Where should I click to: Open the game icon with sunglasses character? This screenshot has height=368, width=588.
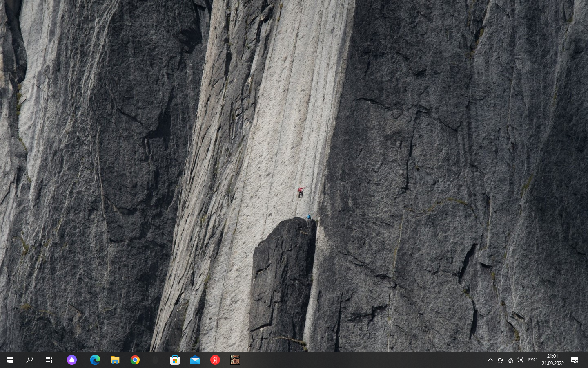pos(235,360)
